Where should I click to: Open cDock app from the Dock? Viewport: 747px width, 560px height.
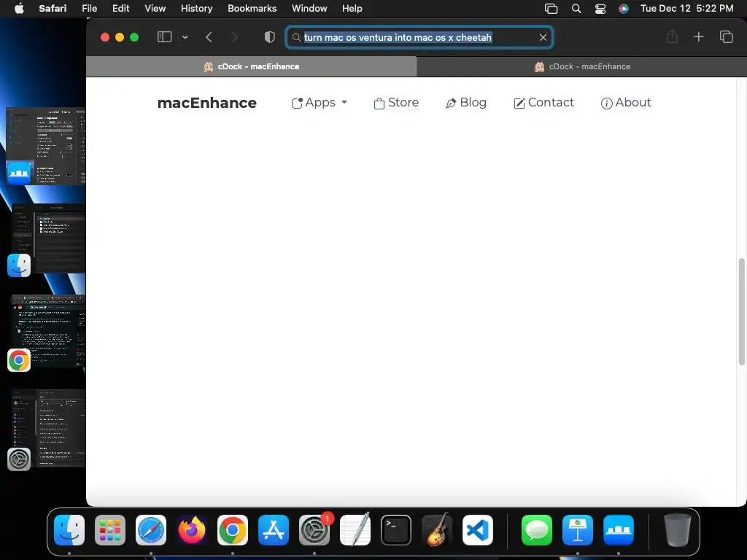click(x=619, y=530)
